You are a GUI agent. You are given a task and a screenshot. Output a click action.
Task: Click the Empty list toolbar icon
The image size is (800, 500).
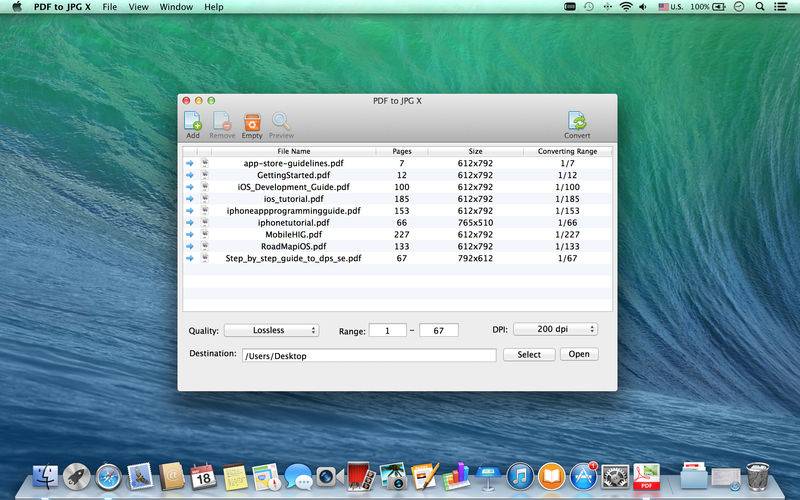tap(252, 122)
